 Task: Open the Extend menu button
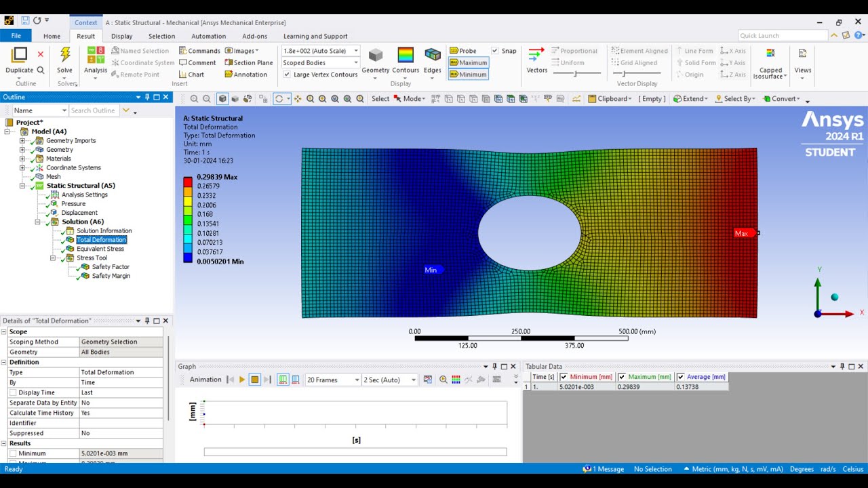coord(690,99)
